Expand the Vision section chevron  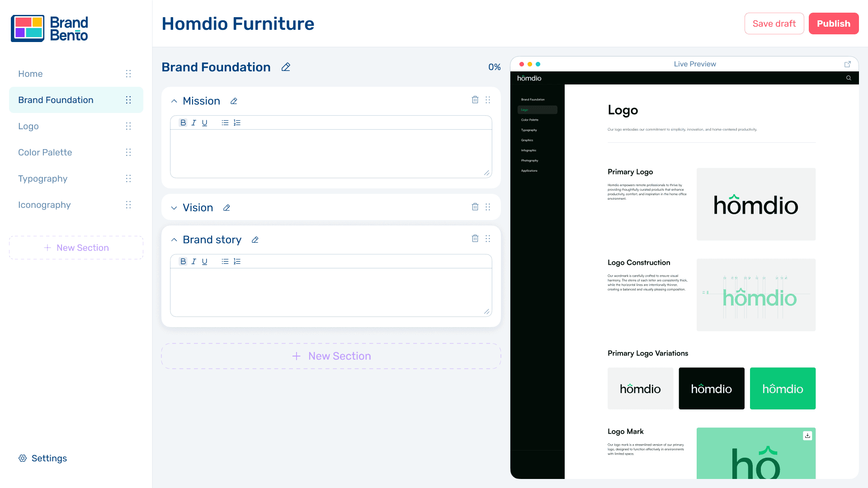point(174,208)
